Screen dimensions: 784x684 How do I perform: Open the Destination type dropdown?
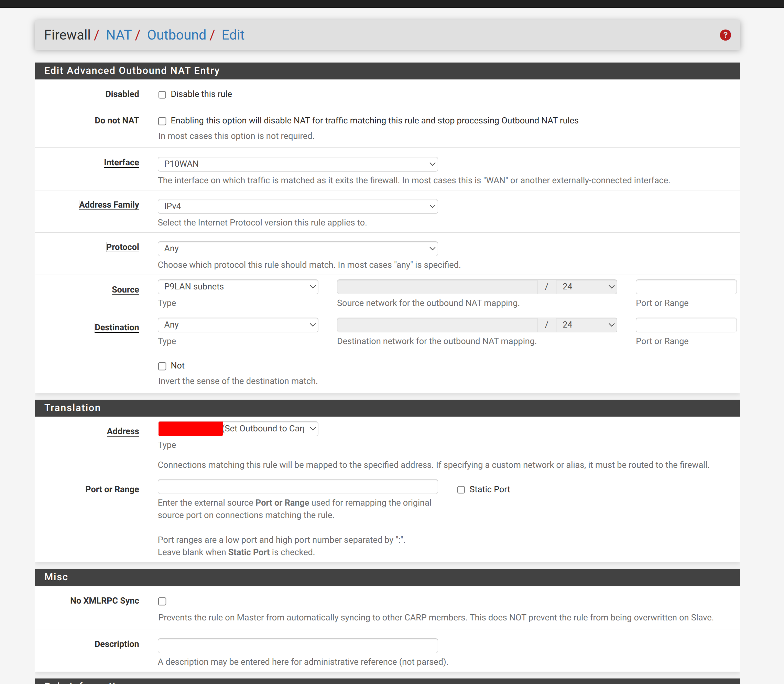[238, 325]
